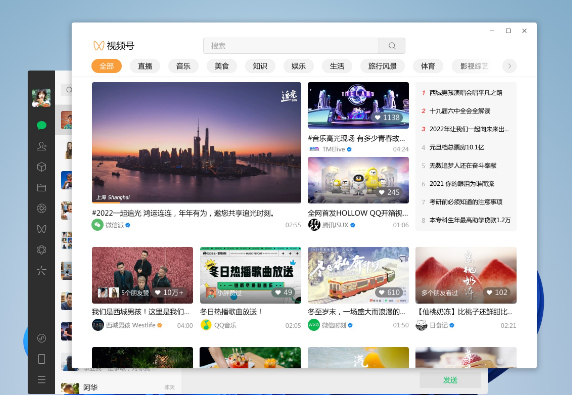
Task: Click the heart 10万+ like badge
Action: pyautogui.click(x=169, y=293)
